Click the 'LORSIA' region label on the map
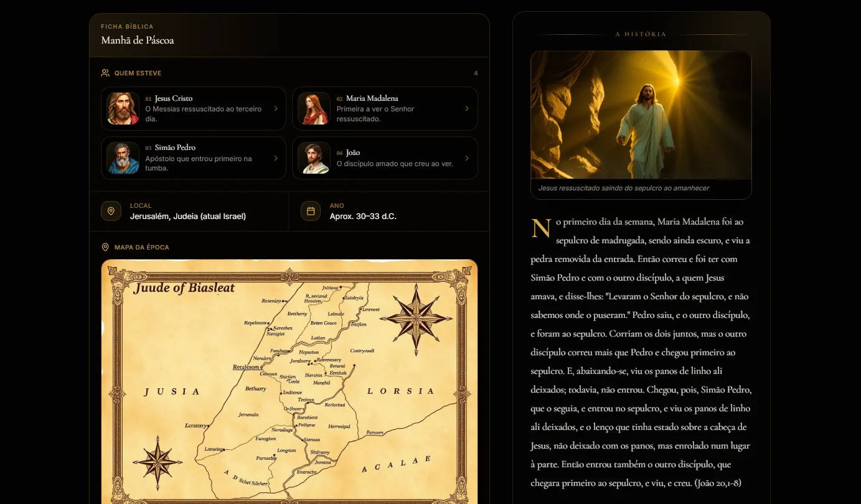The image size is (861, 504). click(401, 391)
